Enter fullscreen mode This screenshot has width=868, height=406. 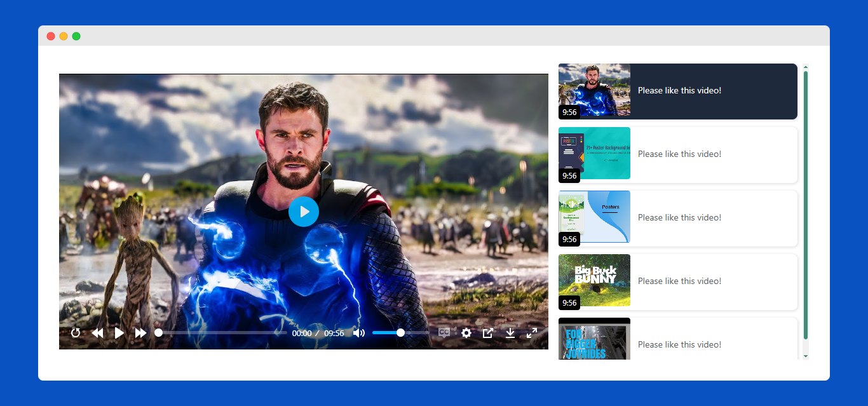coord(532,332)
